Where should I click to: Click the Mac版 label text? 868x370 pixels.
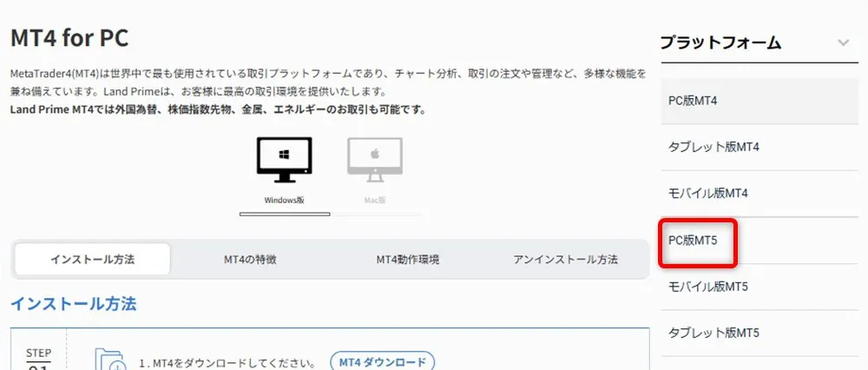375,201
